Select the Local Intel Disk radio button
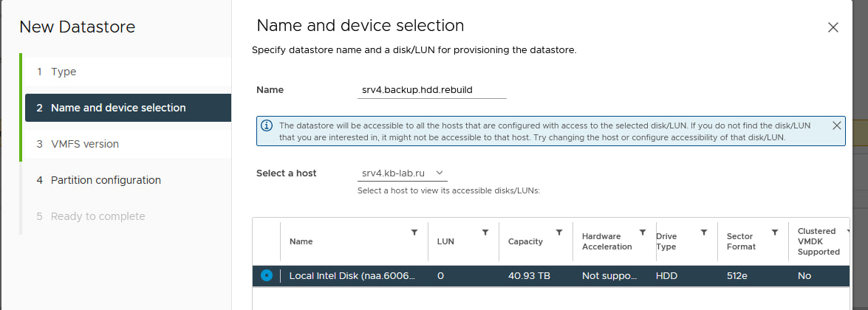The width and height of the screenshot is (868, 310). [266, 275]
